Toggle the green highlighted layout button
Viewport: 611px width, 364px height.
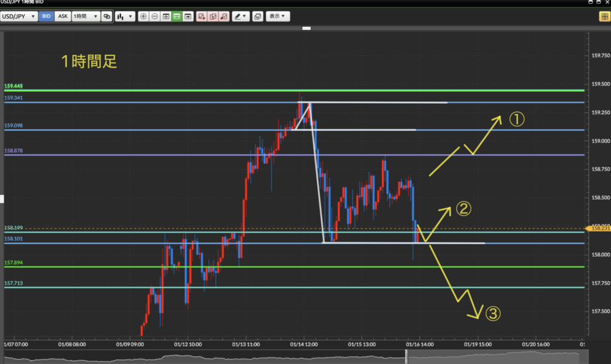coord(177,17)
